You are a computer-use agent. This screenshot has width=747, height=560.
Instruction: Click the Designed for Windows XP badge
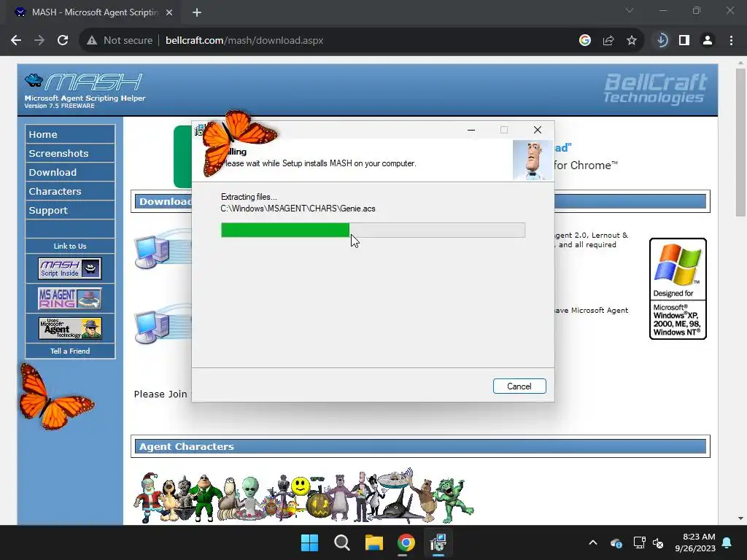pos(678,289)
